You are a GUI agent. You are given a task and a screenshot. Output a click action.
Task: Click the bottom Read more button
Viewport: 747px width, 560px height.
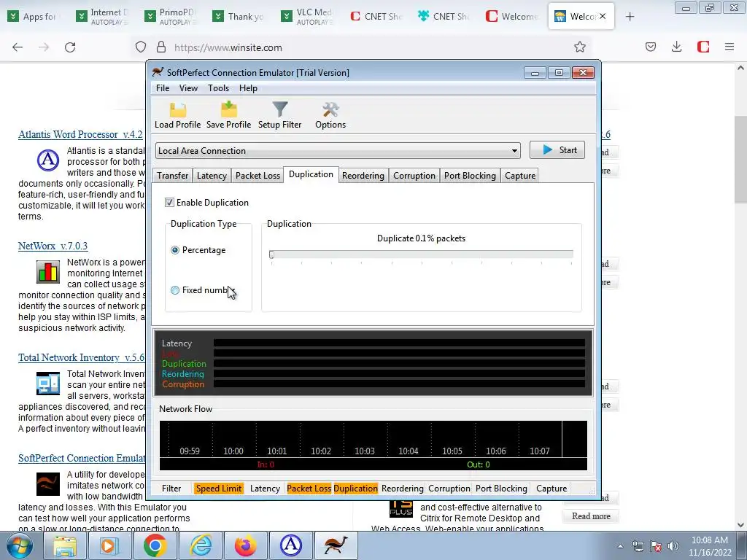[591, 516]
